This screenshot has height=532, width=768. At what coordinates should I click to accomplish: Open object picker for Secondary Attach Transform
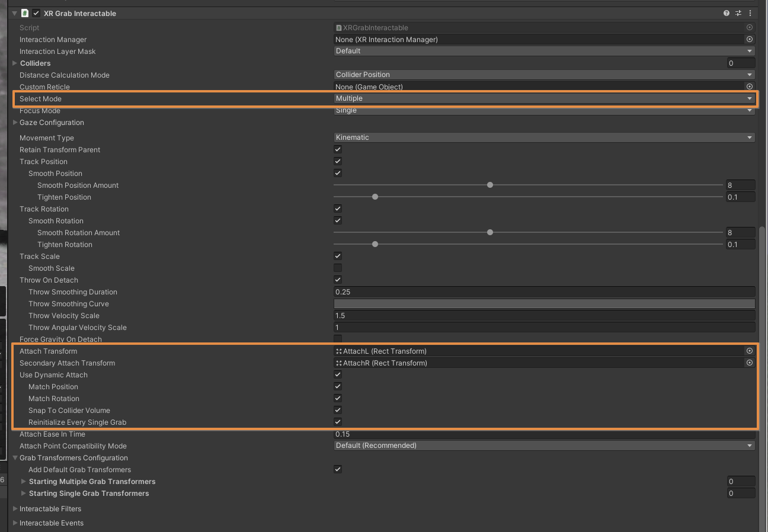750,363
